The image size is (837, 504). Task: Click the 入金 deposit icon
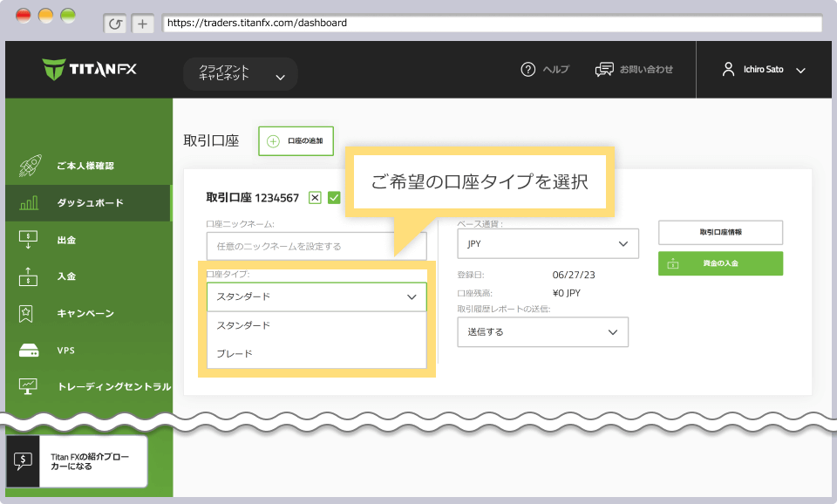[x=28, y=276]
